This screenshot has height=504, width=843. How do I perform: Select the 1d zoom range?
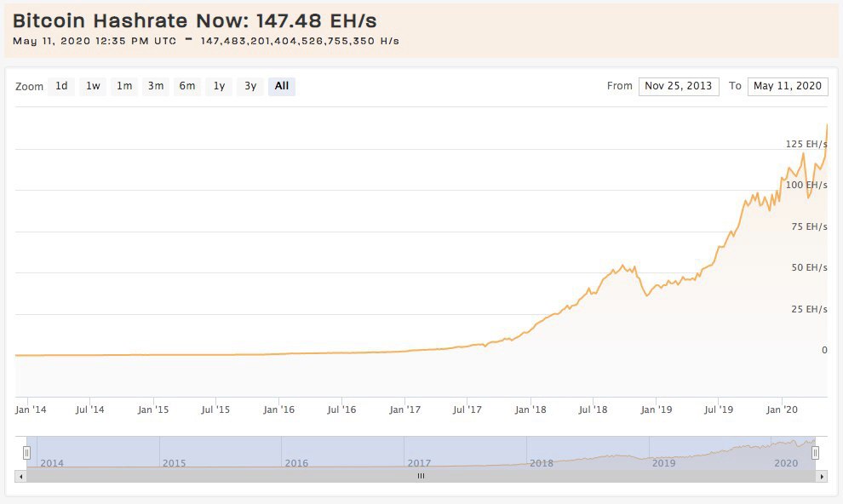61,86
